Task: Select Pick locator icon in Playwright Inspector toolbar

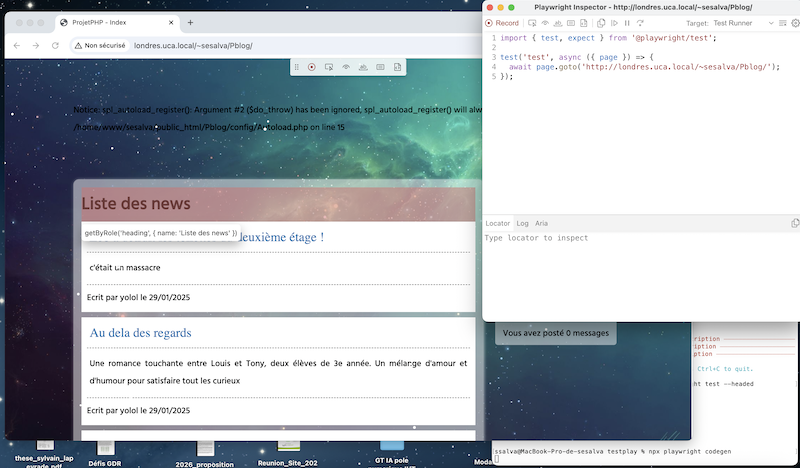Action: [532, 23]
